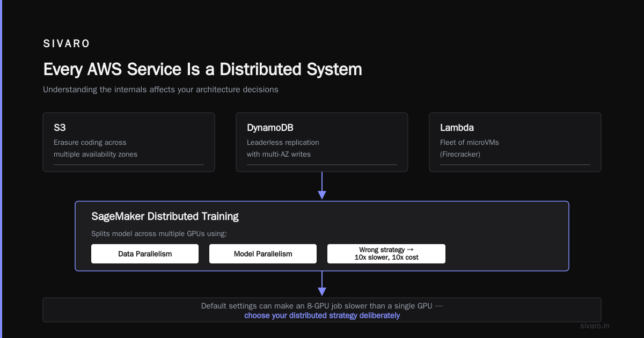Select 'SageMaker Distributed Training' heading

click(165, 216)
